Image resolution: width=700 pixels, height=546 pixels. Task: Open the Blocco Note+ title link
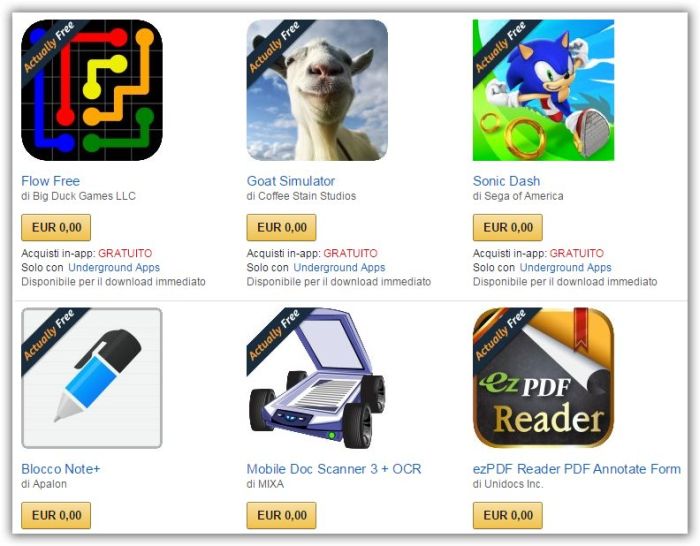pyautogui.click(x=61, y=469)
